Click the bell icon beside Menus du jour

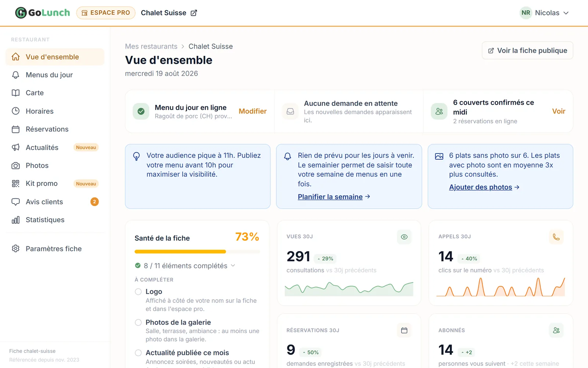point(15,75)
